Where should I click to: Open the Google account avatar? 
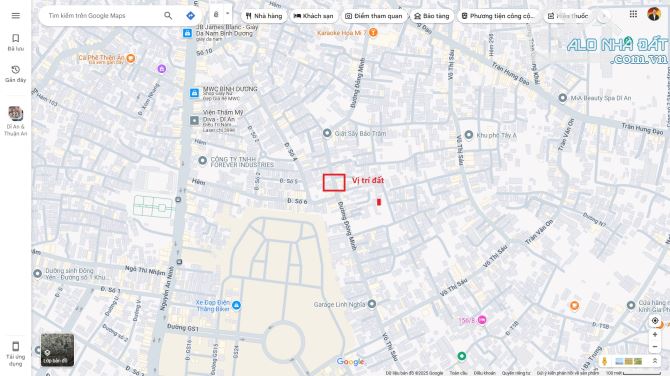coord(654,14)
